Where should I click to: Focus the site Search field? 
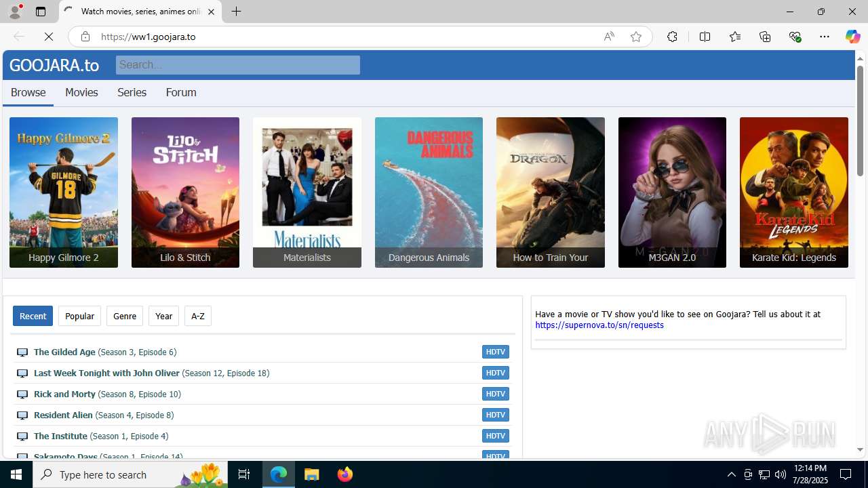238,65
